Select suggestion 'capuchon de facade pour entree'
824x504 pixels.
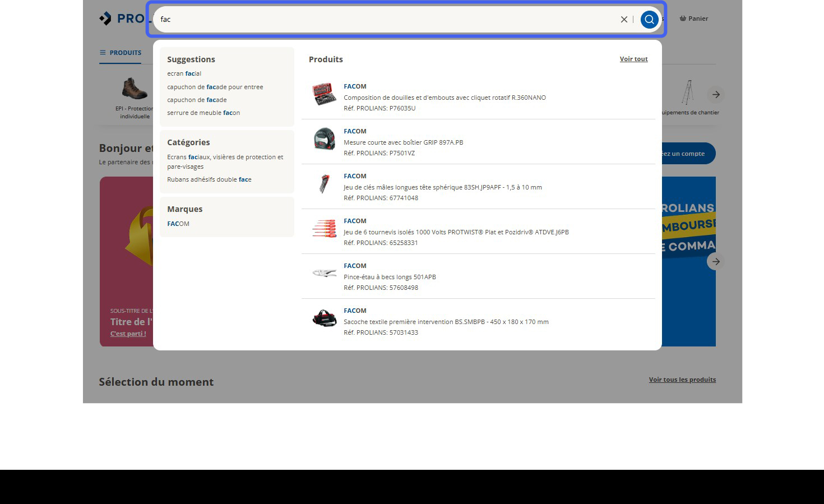(215, 87)
